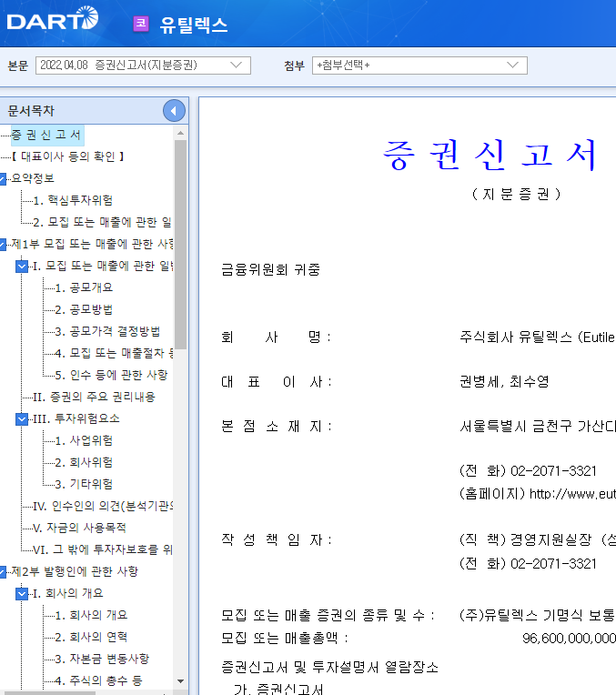This screenshot has width=616, height=695.
Task: Go to 1. 공모개요
Action: point(84,287)
